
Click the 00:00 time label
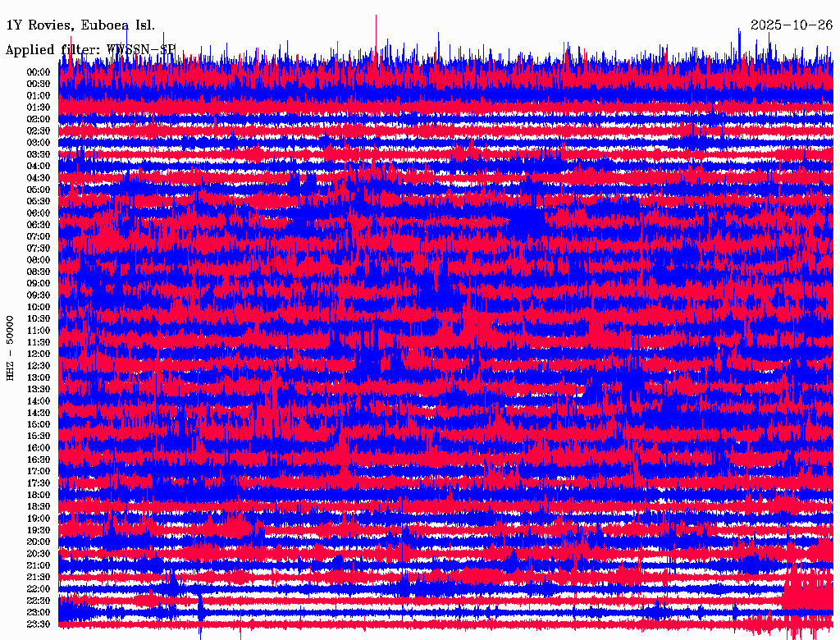click(x=39, y=72)
